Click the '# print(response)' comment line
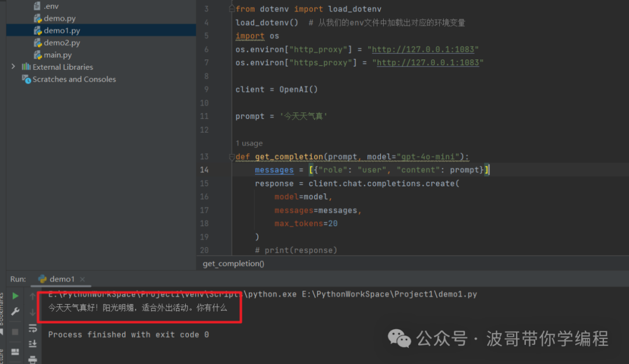 pyautogui.click(x=296, y=250)
